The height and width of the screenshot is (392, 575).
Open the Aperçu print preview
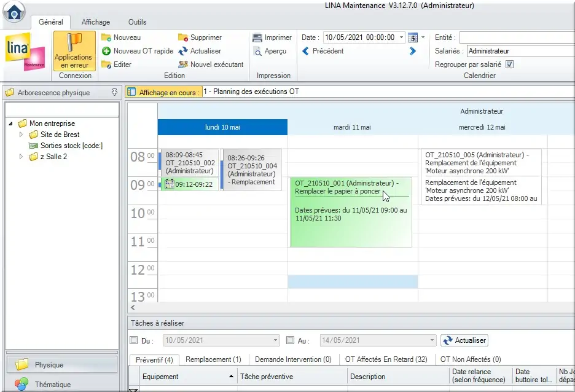(270, 52)
